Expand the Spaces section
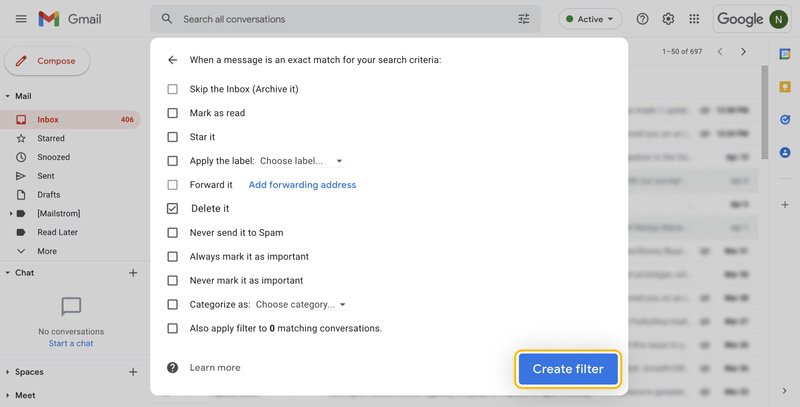Viewport: 800px width, 407px height. click(x=7, y=372)
